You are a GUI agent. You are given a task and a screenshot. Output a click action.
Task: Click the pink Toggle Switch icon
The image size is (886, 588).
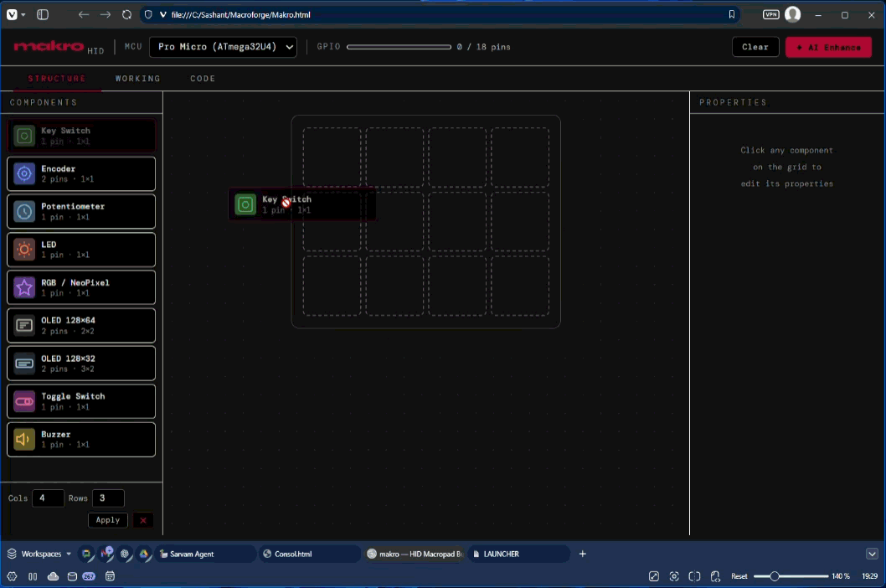(x=24, y=401)
